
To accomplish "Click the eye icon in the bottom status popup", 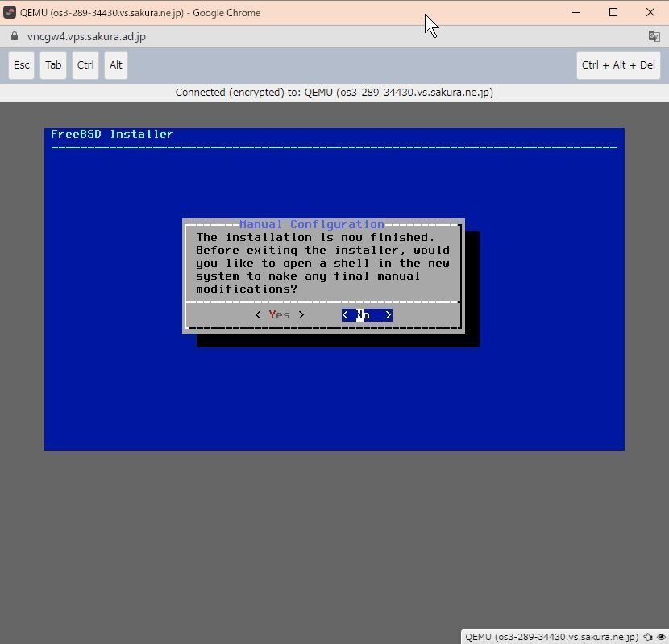I will [x=660, y=638].
